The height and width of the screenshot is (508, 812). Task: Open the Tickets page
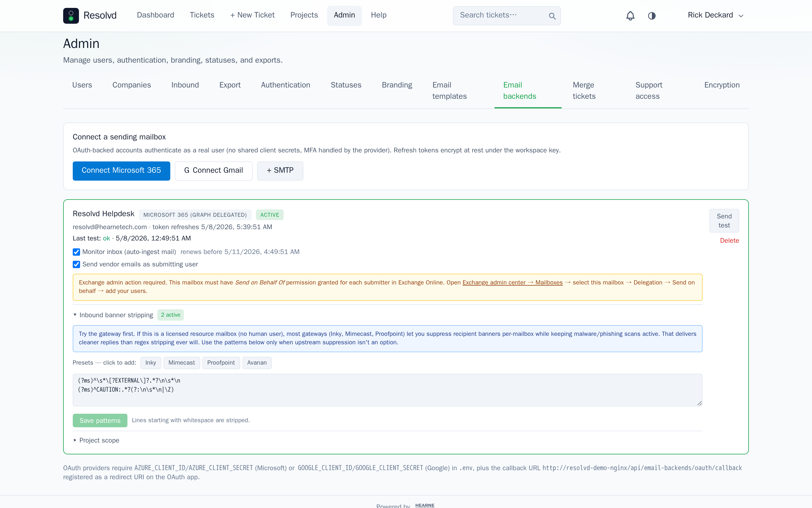[202, 15]
